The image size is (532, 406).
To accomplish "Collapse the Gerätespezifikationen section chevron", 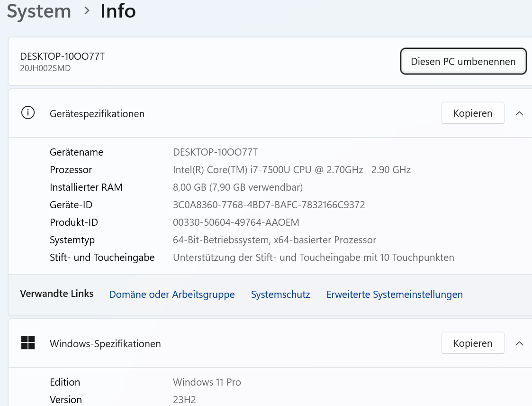I will [x=519, y=113].
